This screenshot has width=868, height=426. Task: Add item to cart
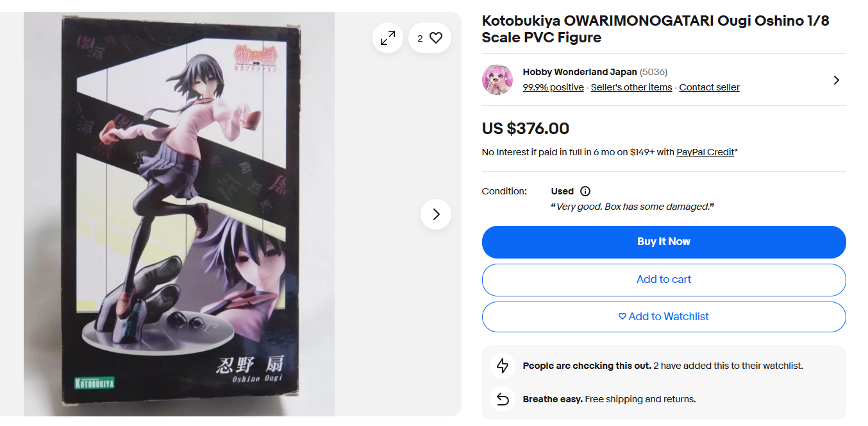coord(664,280)
